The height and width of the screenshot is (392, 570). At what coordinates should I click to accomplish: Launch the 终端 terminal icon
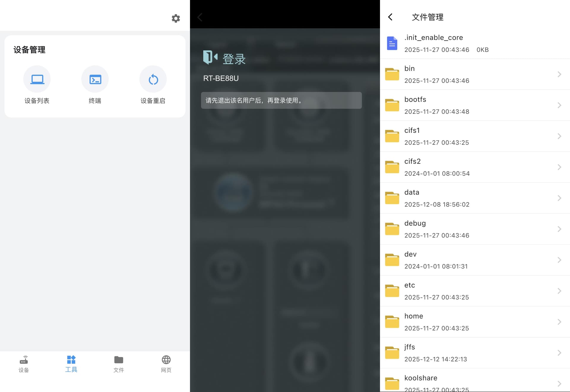pyautogui.click(x=95, y=79)
